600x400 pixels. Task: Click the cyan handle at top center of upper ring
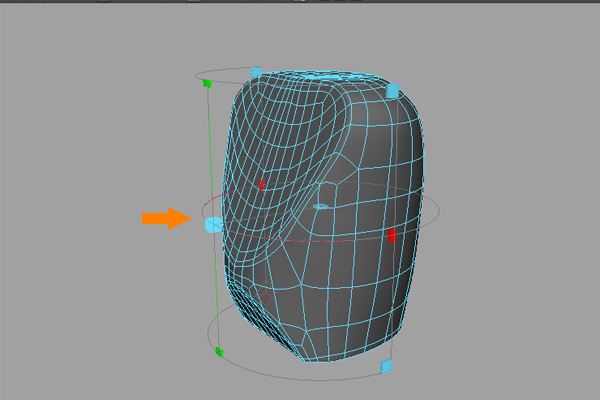(257, 72)
